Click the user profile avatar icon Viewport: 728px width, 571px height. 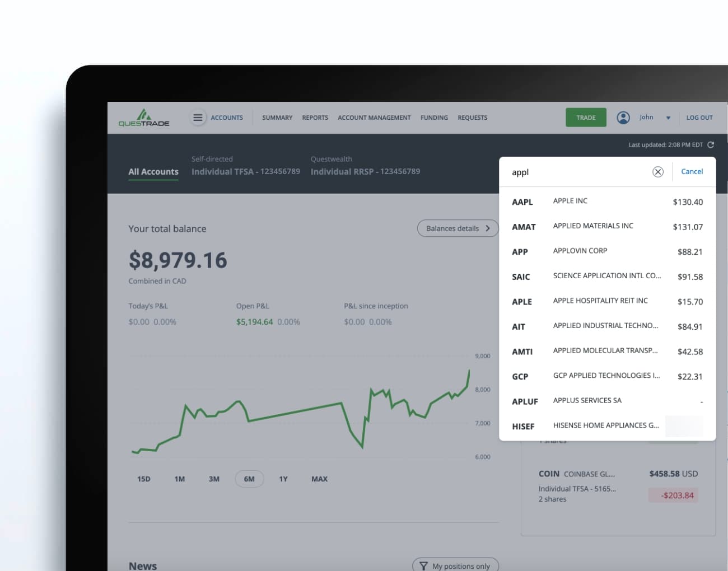[x=623, y=118]
